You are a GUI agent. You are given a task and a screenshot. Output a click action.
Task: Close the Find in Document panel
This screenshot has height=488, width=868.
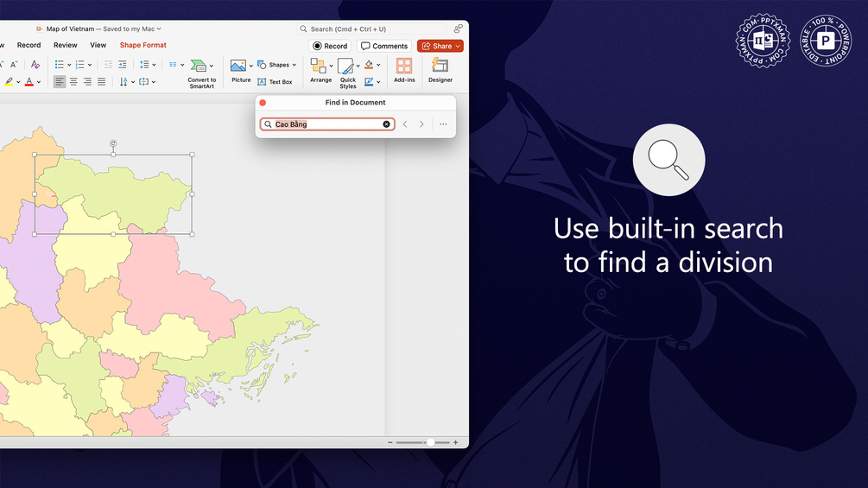coord(263,103)
